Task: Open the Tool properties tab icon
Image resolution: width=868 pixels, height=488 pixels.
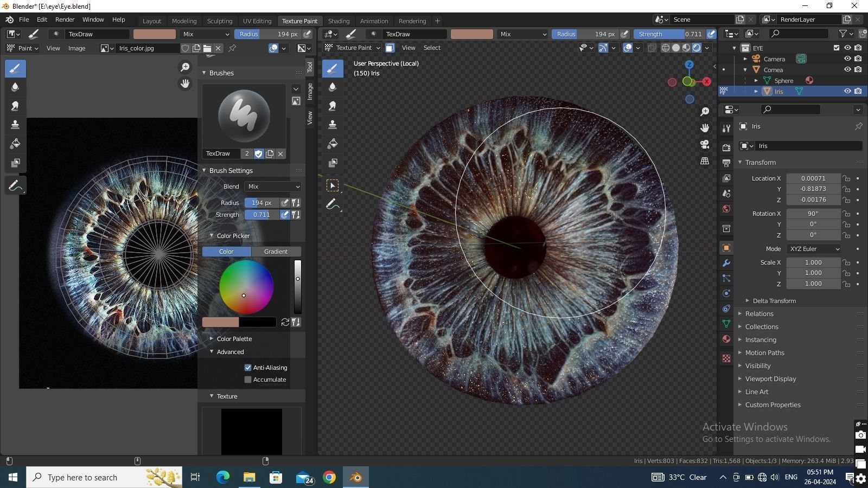Action: (x=726, y=128)
